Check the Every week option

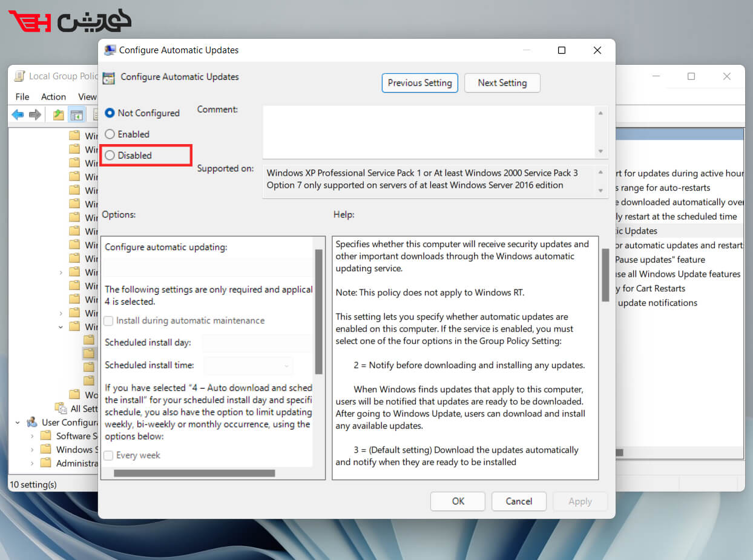pyautogui.click(x=108, y=455)
